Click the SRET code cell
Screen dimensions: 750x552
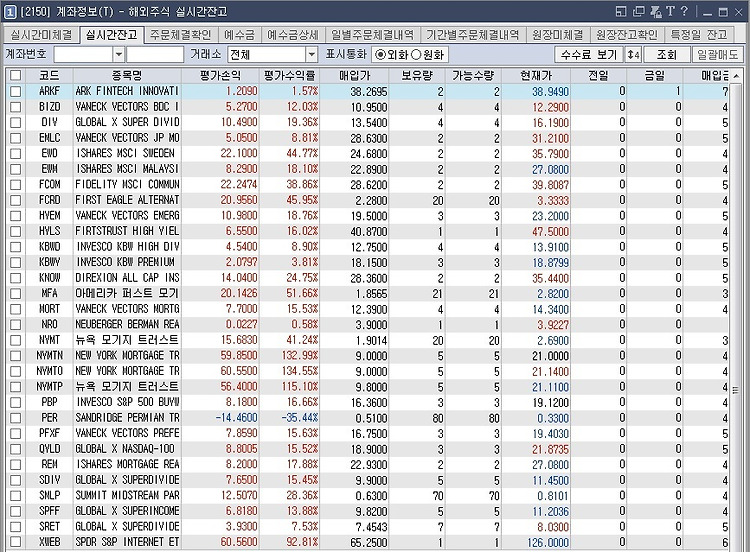click(49, 527)
